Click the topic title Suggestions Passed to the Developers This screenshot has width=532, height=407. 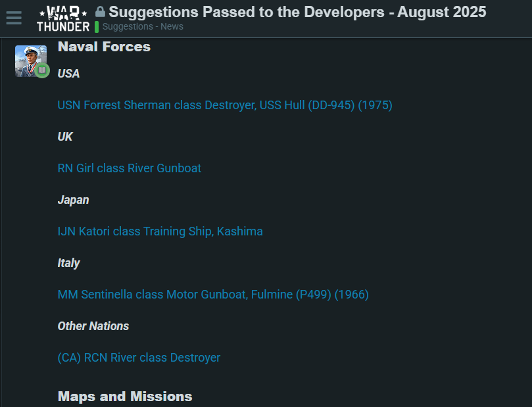click(296, 11)
